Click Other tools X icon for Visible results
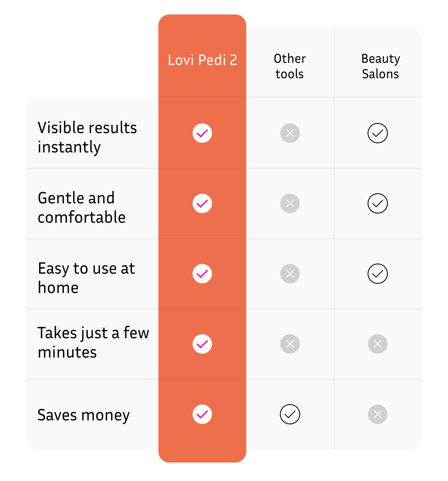Image resolution: width=448 pixels, height=481 pixels. pos(290,133)
